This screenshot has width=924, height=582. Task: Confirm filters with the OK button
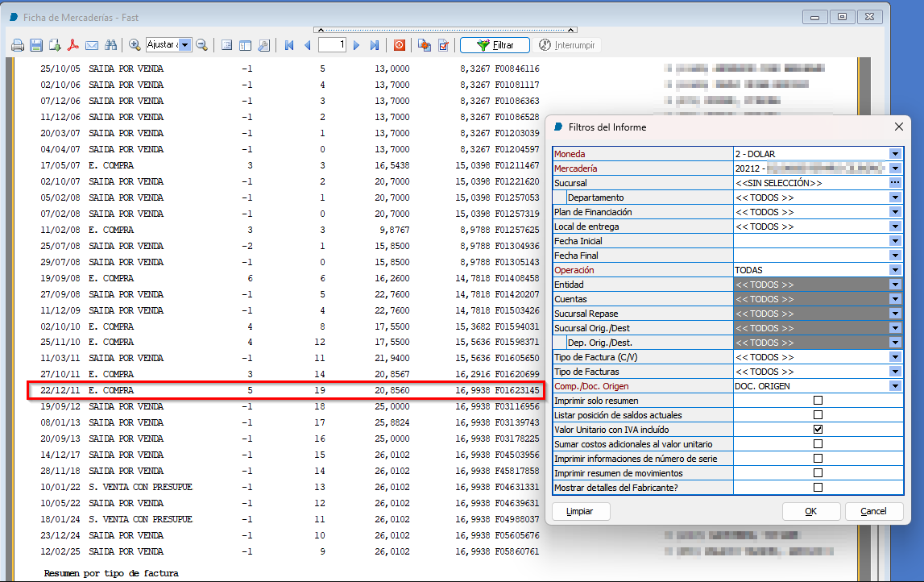811,511
